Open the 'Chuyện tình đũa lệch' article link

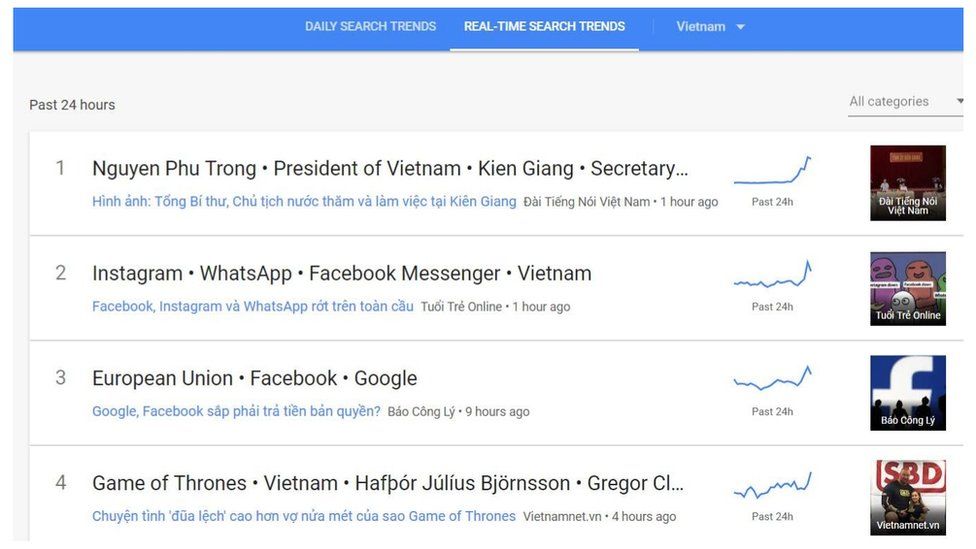point(304,516)
